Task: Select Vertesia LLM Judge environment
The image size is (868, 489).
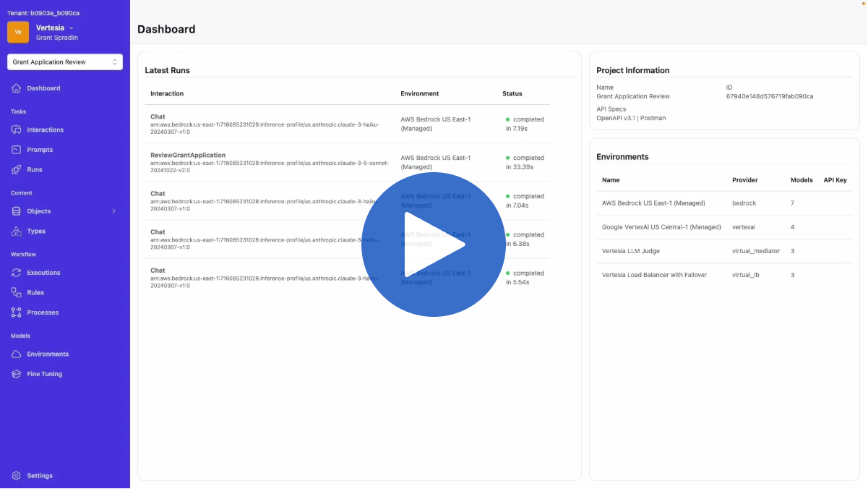Action: [724, 251]
